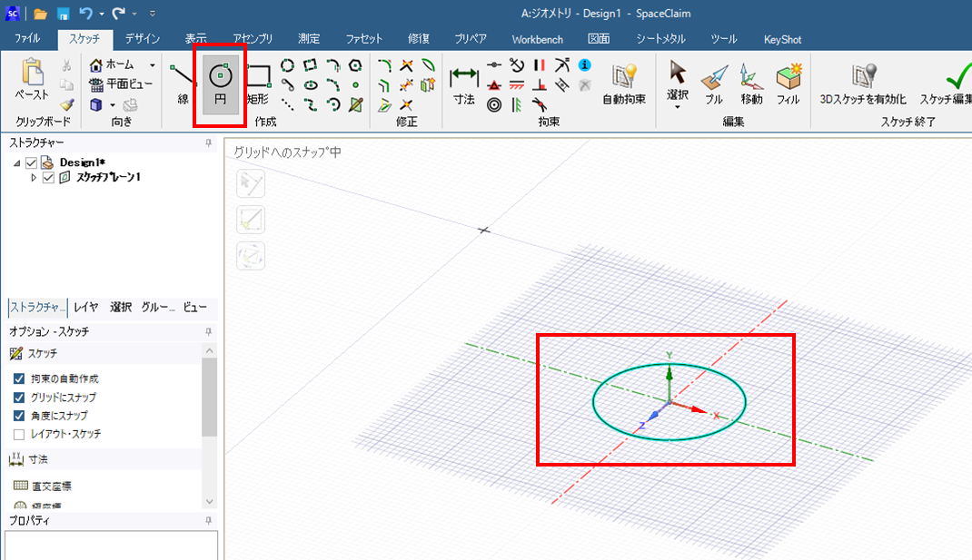Toggle スケッチプレーン1 visibility checkbox

48,178
